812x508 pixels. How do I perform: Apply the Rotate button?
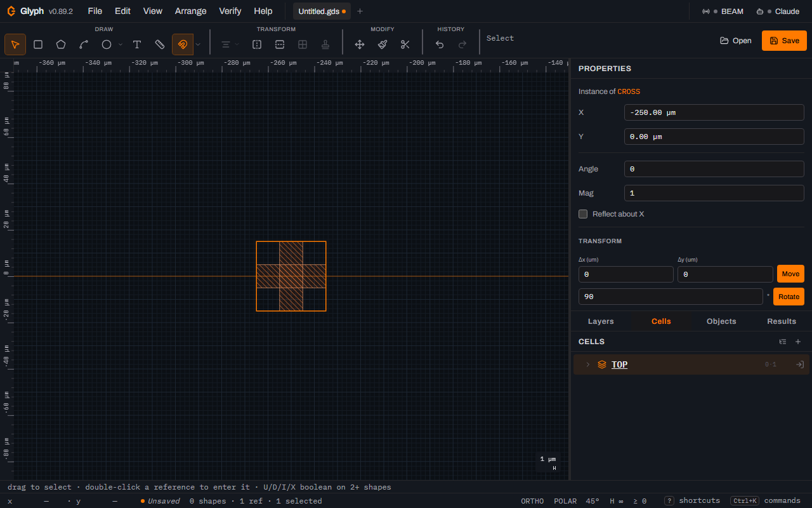click(789, 297)
